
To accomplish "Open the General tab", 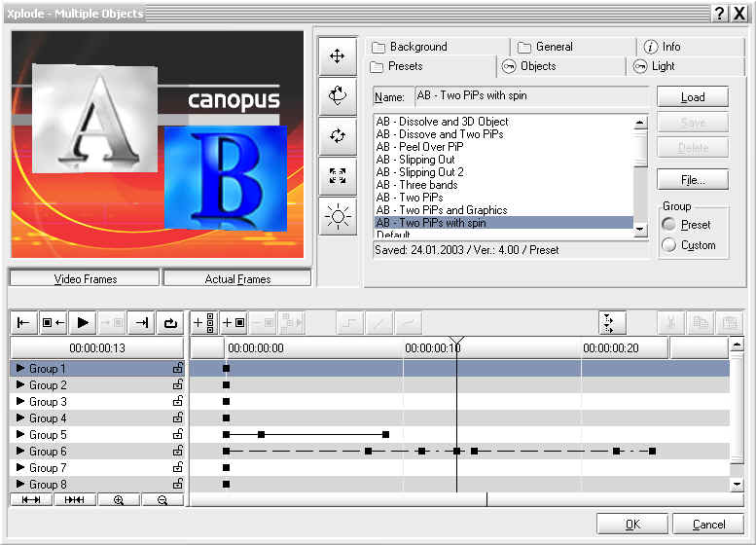I will click(574, 47).
